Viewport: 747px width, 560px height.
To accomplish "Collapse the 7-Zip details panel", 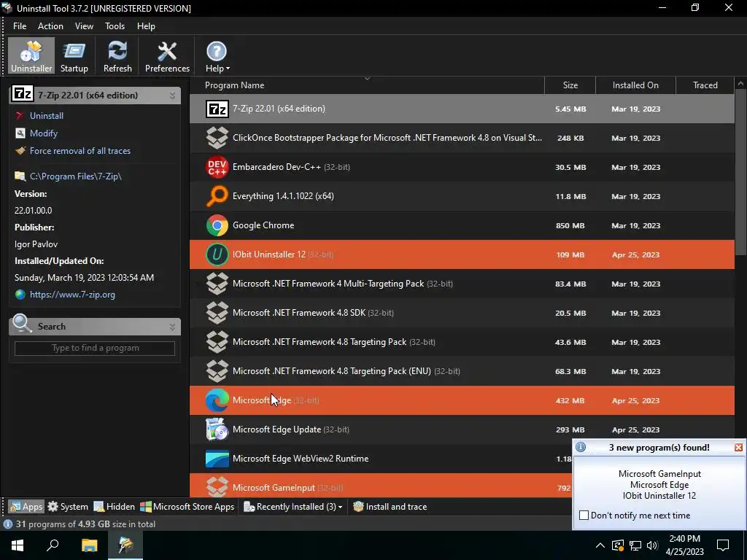I will point(172,96).
